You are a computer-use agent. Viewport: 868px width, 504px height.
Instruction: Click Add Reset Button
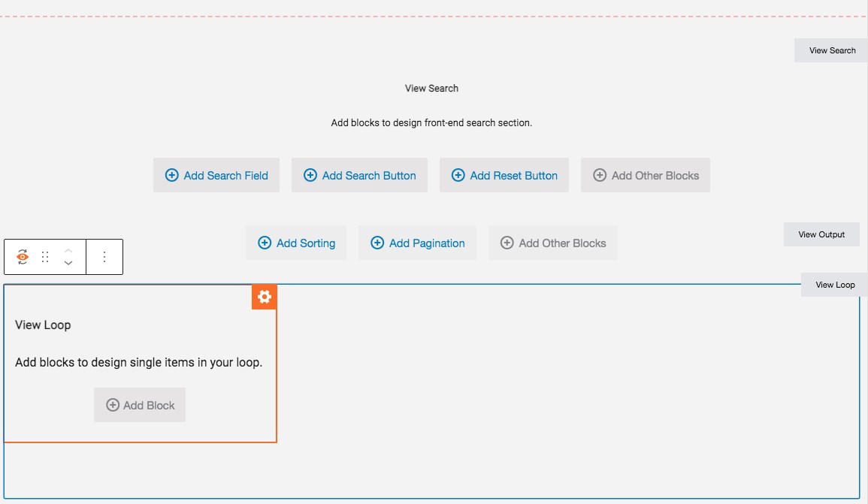pos(504,175)
